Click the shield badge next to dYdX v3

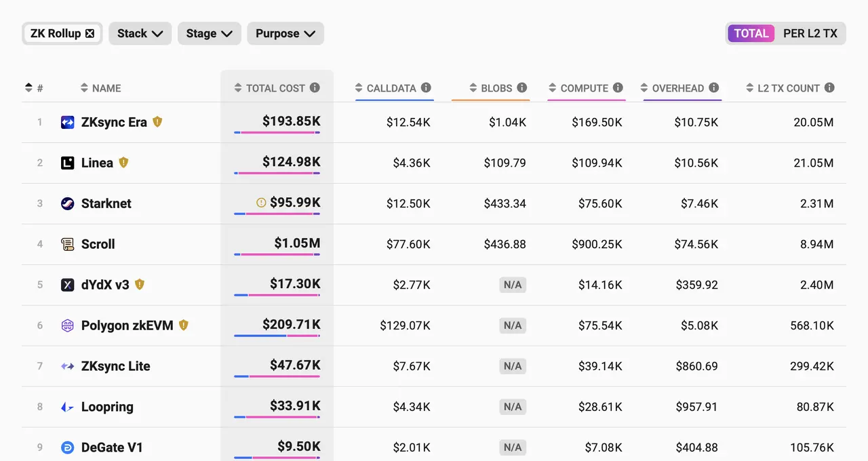[140, 284]
